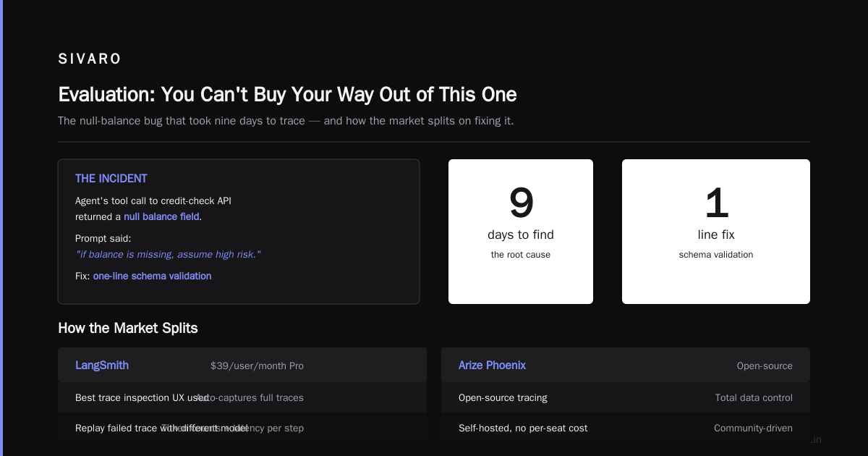The image size is (868, 456).
Task: Open THE INCIDENT card heading
Action: tap(111, 178)
